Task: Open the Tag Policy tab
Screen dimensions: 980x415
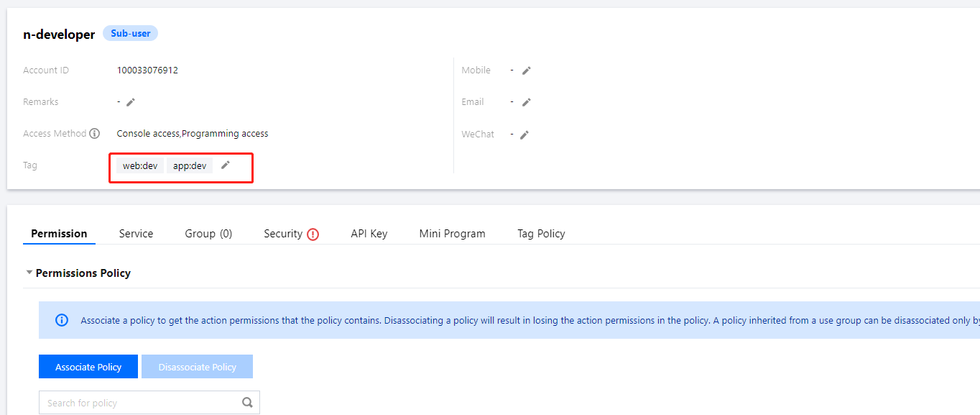Action: (x=541, y=234)
